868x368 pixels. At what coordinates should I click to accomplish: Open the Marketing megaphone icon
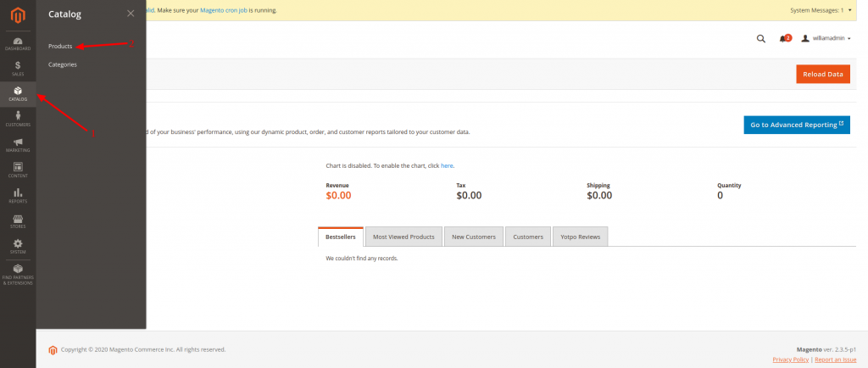coord(18,144)
